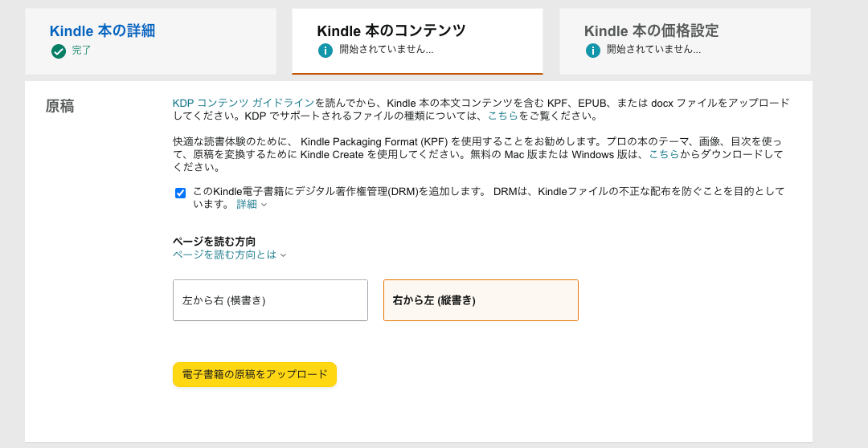868x448 pixels.
Task: Click info icon under Kindle 本のコンテンツ
Action: tap(325, 51)
